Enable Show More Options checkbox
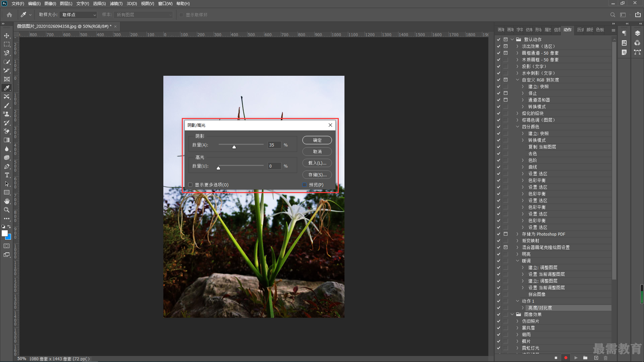This screenshot has width=644, height=362. click(x=190, y=185)
